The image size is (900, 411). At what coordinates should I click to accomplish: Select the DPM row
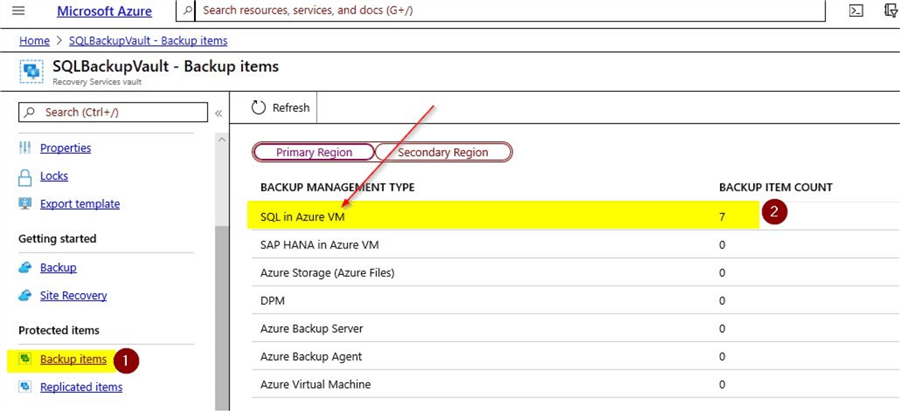click(575, 301)
